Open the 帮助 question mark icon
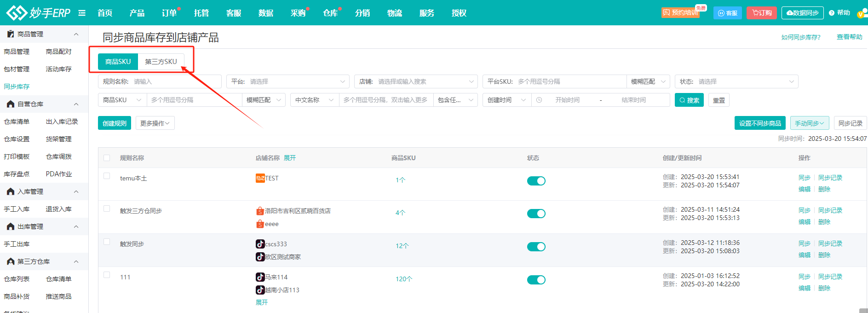Viewport: 868px width, 313px height. click(832, 13)
